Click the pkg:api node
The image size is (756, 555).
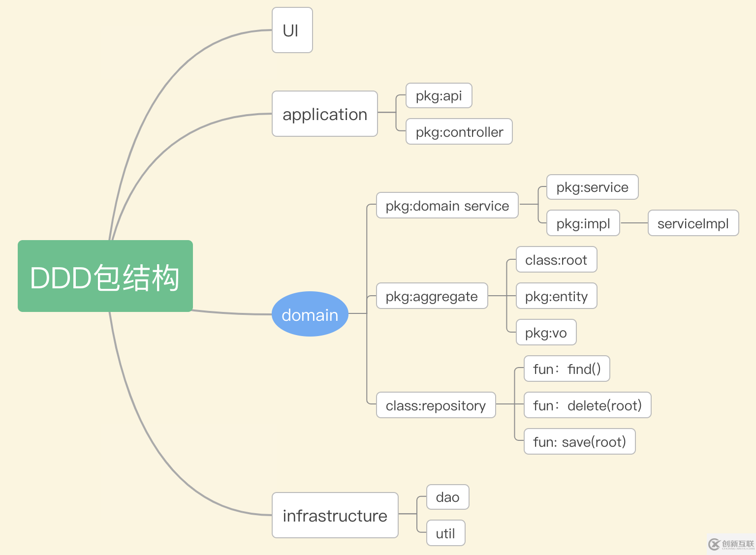(439, 95)
